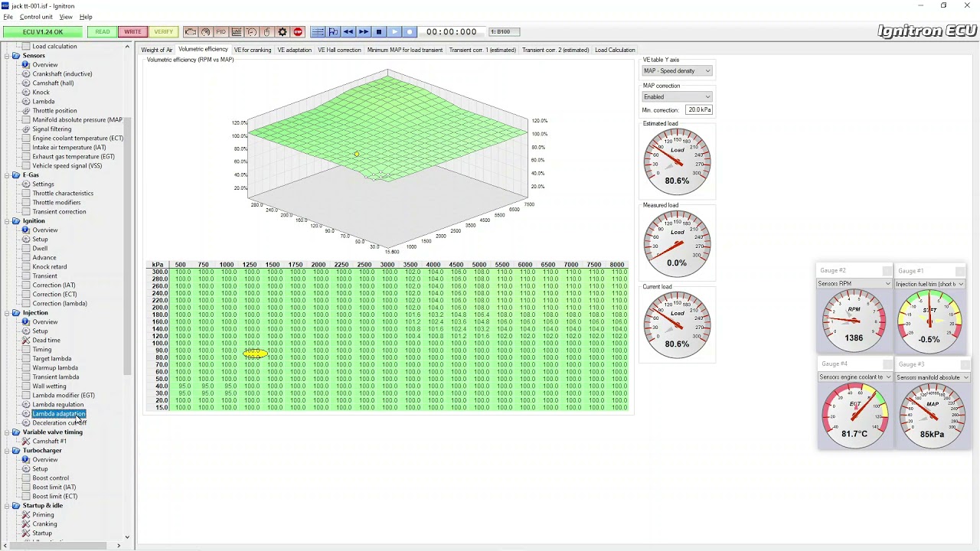This screenshot has height=551, width=980.
Task: Open the File menu
Action: 8,17
